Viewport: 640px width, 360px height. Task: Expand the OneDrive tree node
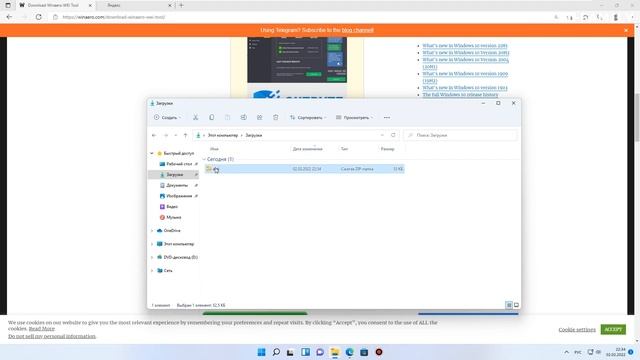(152, 231)
